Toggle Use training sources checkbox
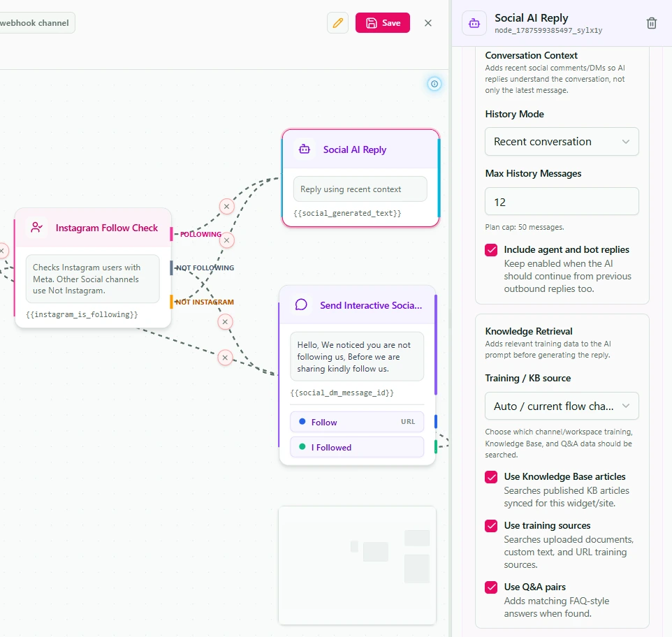The image size is (672, 637). (491, 526)
